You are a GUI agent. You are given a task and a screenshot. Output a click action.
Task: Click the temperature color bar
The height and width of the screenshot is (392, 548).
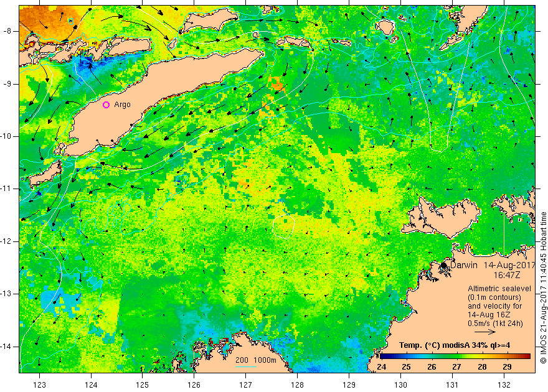point(455,357)
